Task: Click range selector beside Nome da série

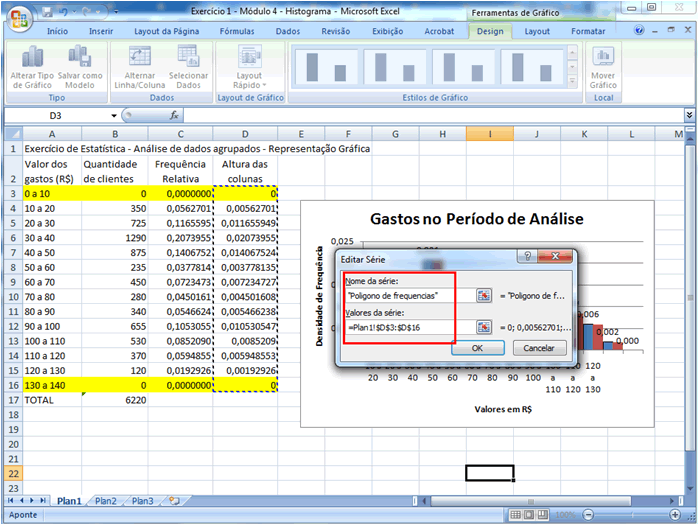Action: [484, 295]
